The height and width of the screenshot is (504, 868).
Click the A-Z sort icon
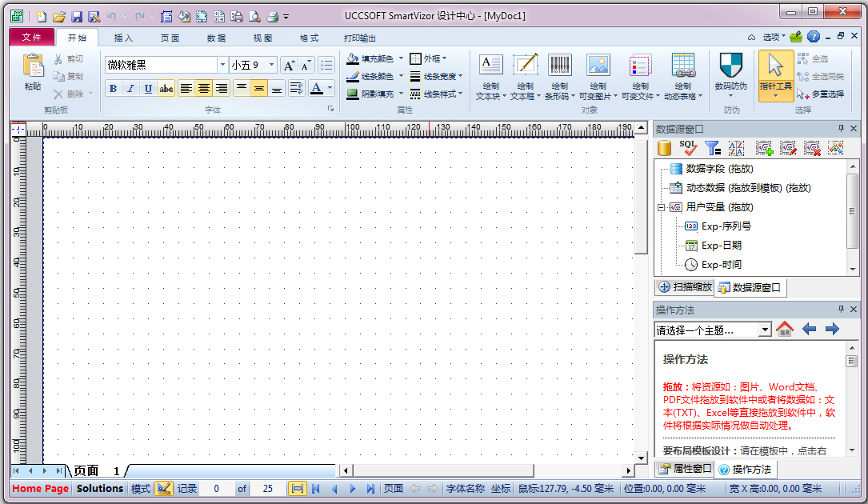coord(736,148)
